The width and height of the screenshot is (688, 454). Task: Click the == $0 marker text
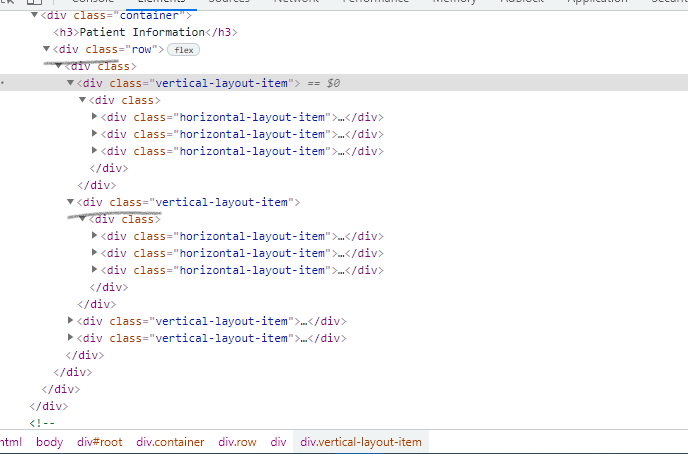(324, 83)
